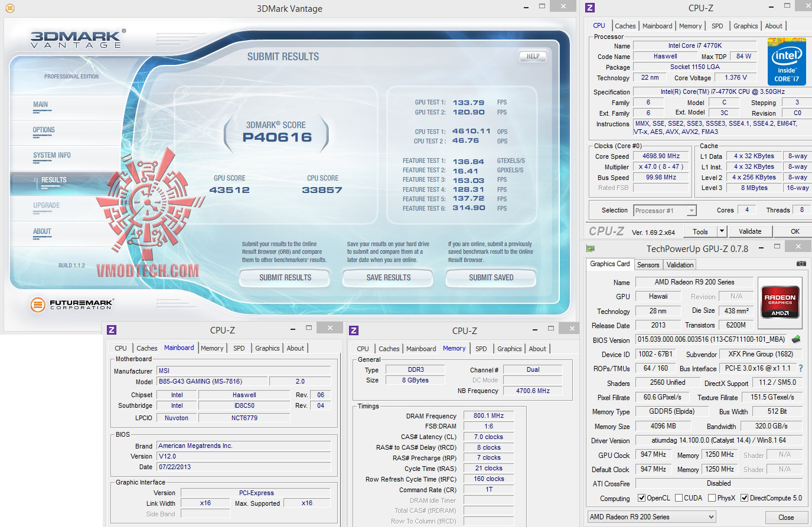
Task: Open the AMD Radeon R9 200 Series card selector
Action: pyautogui.click(x=652, y=517)
